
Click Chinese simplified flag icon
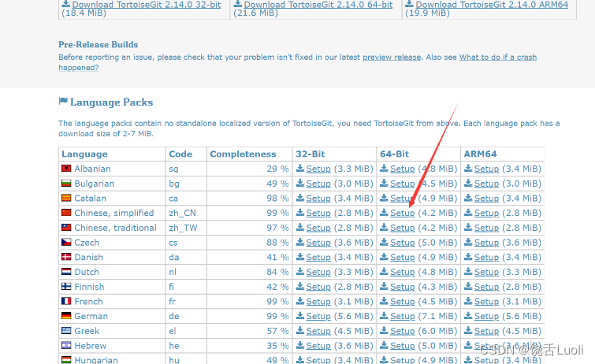point(66,213)
